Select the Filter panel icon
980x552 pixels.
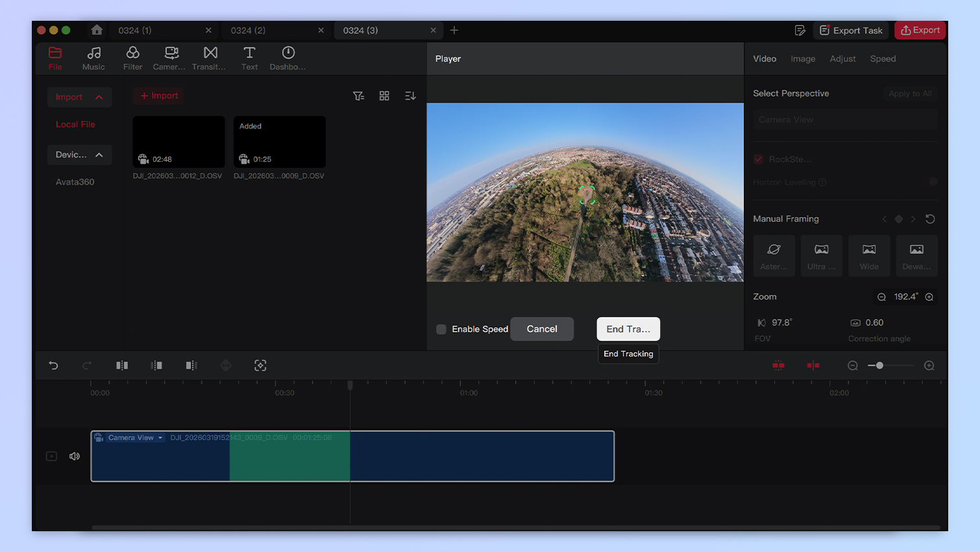click(x=132, y=58)
